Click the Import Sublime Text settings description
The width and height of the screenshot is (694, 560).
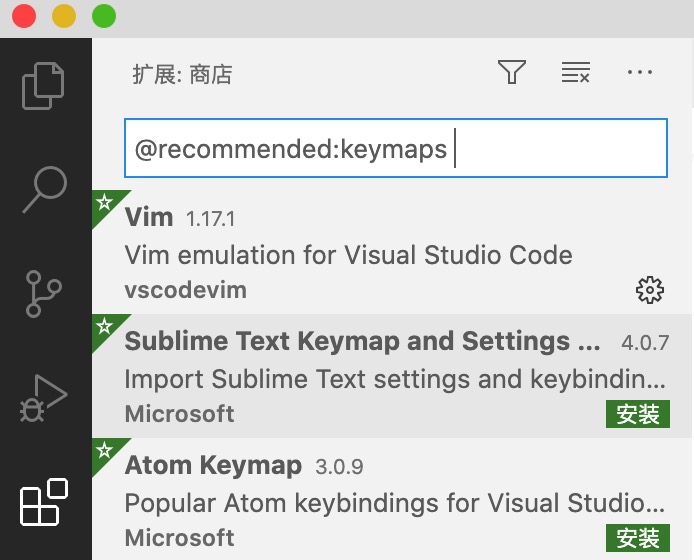(395, 379)
